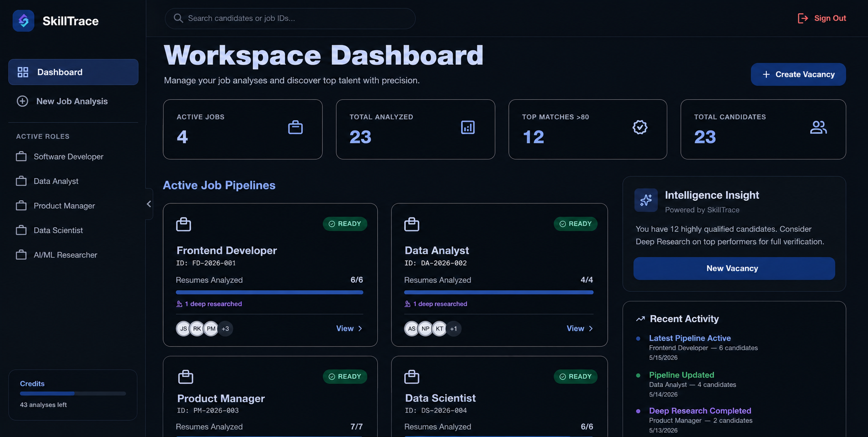Viewport: 868px width, 437px height.
Task: Click the KT candidate avatar
Action: point(440,328)
